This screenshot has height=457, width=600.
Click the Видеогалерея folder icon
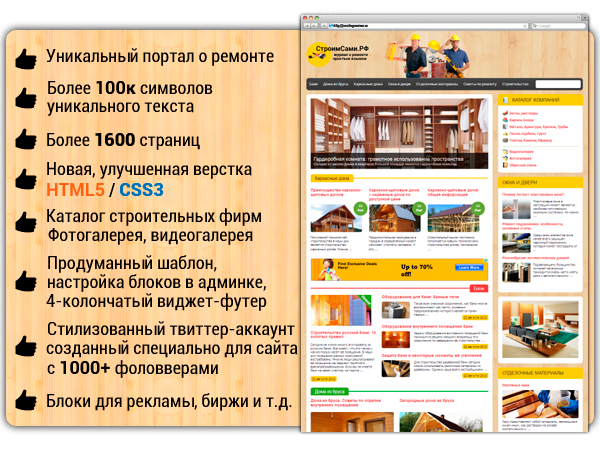click(x=505, y=152)
